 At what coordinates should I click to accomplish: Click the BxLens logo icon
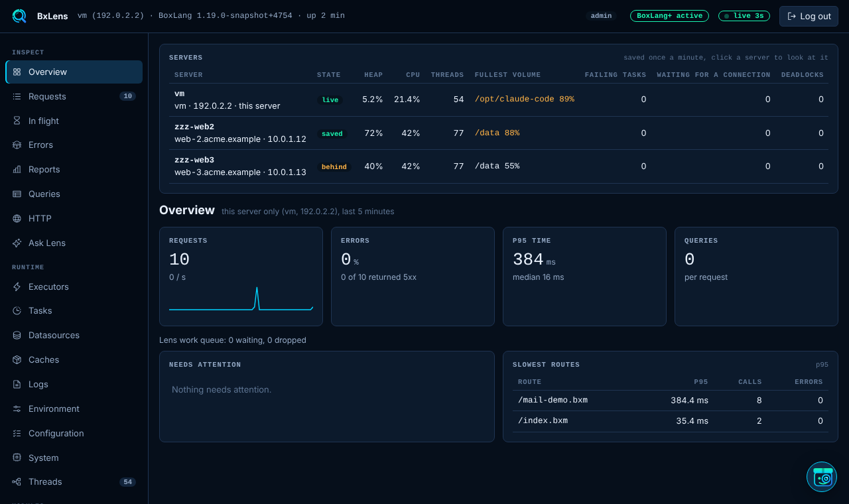pyautogui.click(x=19, y=16)
